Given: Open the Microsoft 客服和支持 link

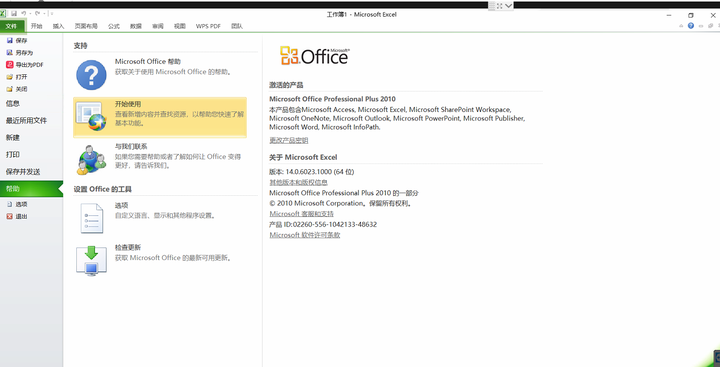Looking at the screenshot, I should [301, 214].
